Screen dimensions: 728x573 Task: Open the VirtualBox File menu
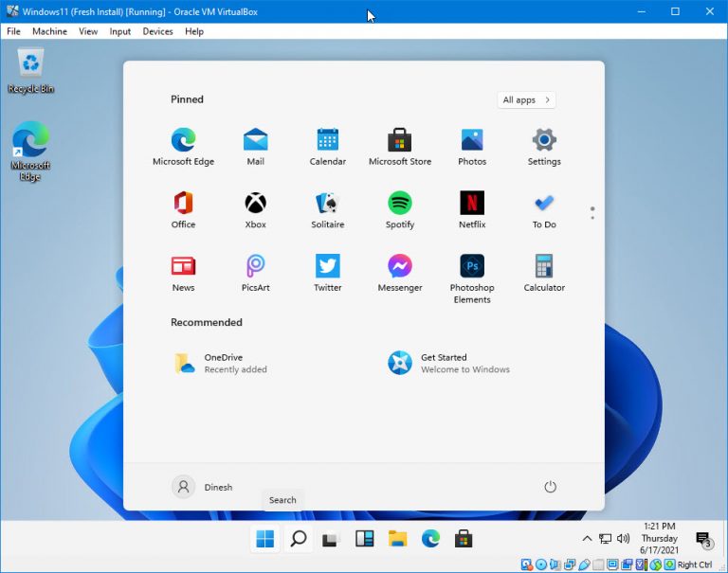(13, 31)
